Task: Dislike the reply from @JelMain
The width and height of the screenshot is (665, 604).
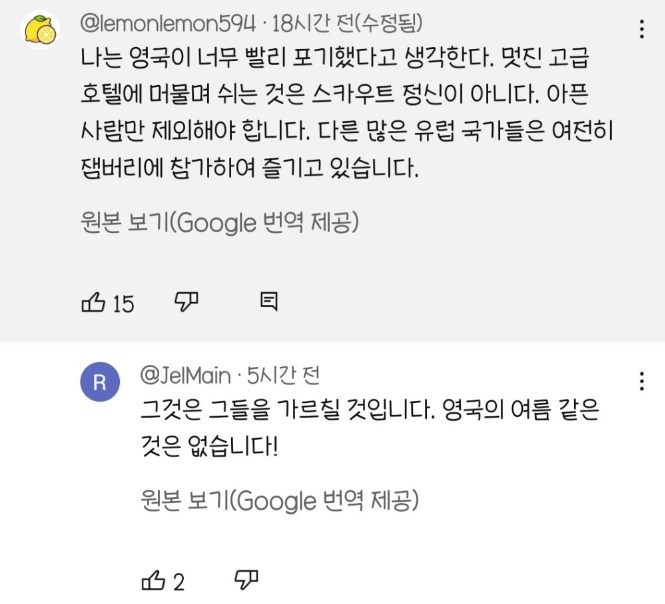Action: [246, 581]
